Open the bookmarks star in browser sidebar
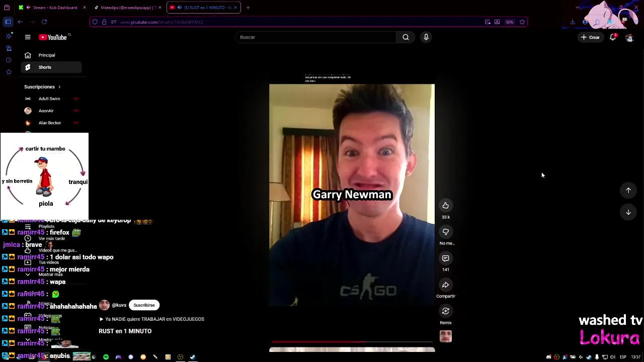 pos(9,72)
